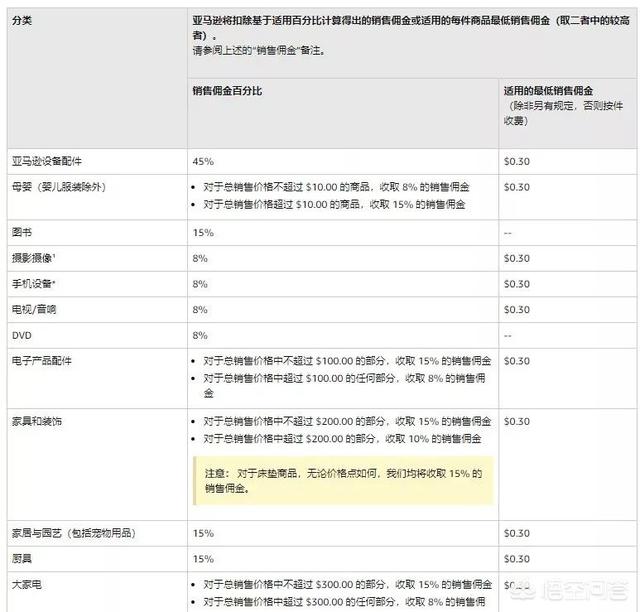The image size is (640, 612).
Task: Click the 不超过 $10.00 收取 8% bullet
Action: point(336,187)
